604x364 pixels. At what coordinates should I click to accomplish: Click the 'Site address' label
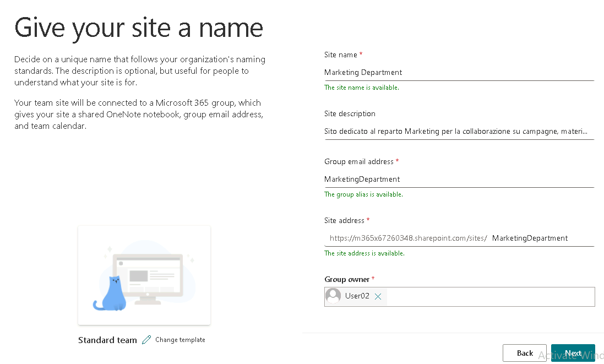click(x=344, y=220)
